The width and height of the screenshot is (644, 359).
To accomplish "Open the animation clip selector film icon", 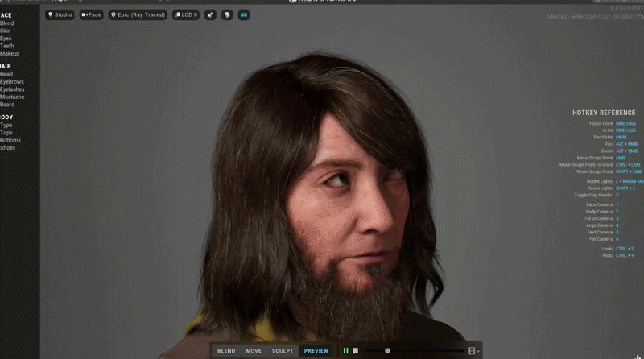I will tap(472, 351).
